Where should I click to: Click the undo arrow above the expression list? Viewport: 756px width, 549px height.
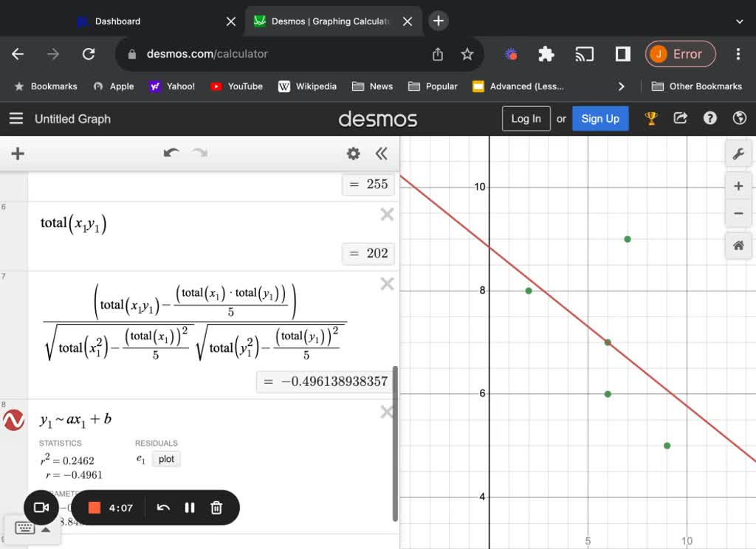(x=171, y=152)
